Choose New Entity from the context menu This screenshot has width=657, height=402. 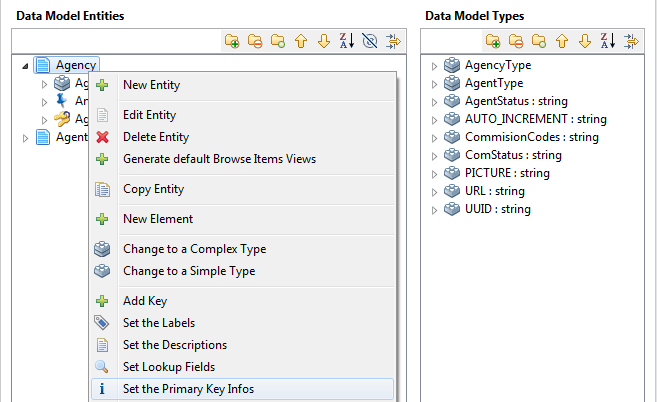[x=151, y=85]
